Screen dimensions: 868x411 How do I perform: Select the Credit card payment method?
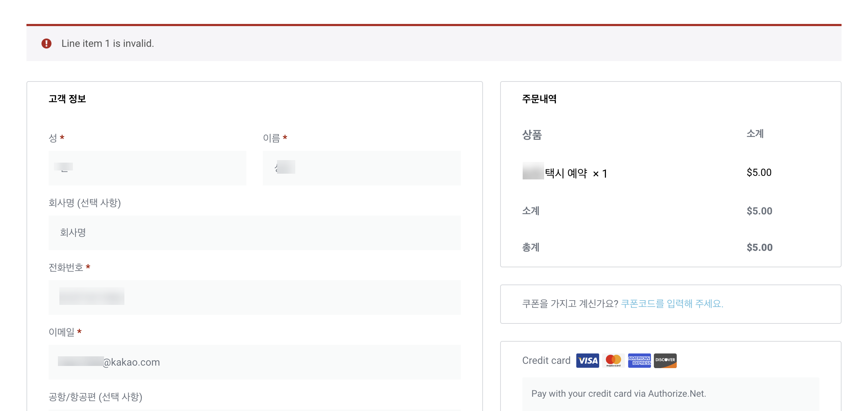tap(546, 360)
